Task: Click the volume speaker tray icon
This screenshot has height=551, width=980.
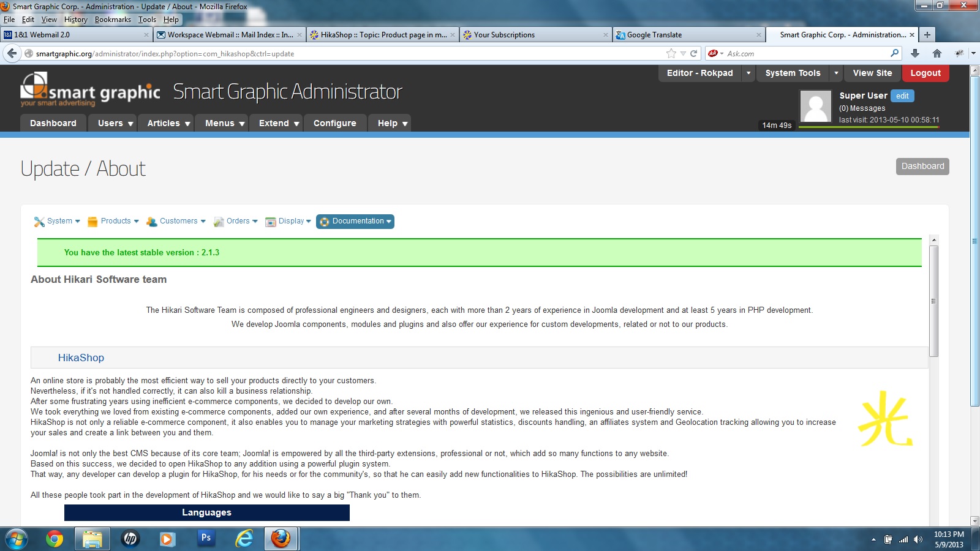Action: pos(918,539)
